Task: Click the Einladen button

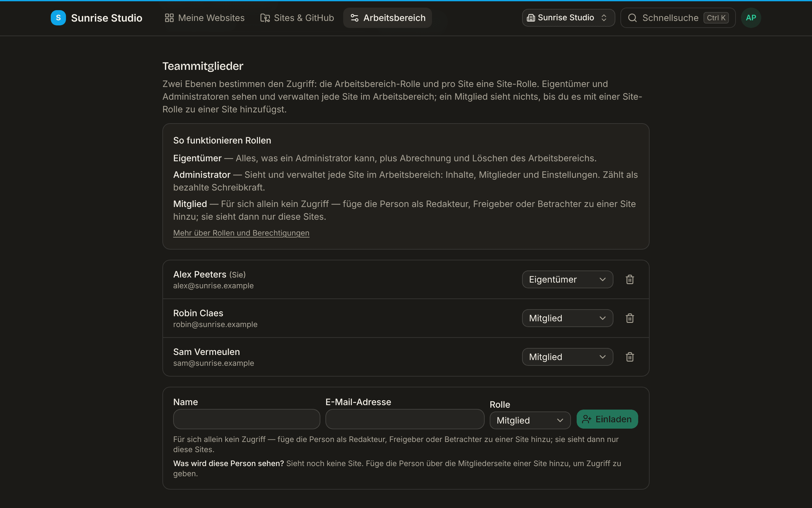Action: coord(607,419)
